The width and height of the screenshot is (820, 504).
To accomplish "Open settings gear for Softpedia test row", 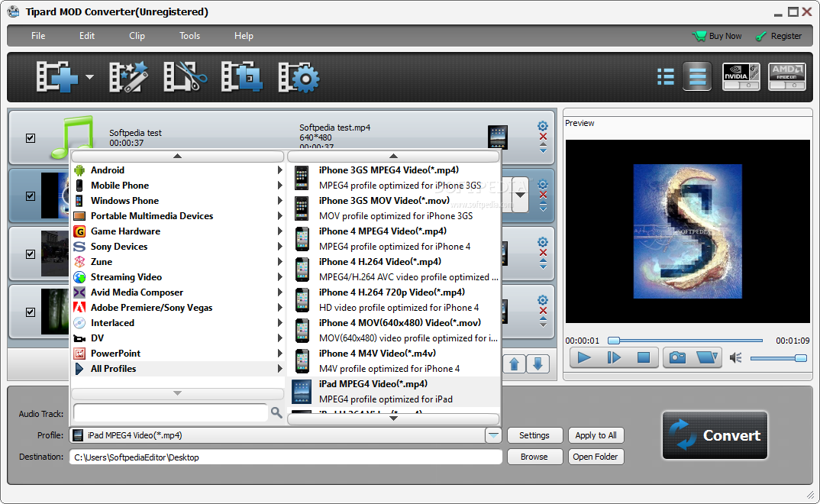I will click(x=543, y=126).
